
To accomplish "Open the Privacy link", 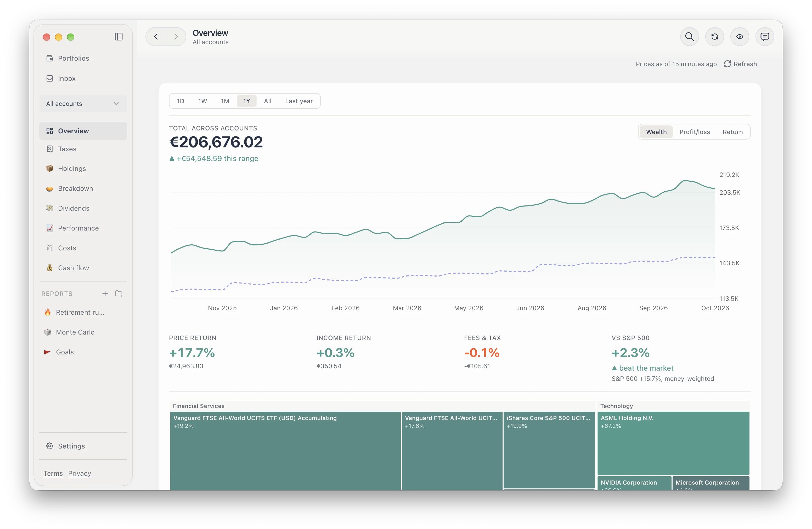I will click(x=80, y=473).
